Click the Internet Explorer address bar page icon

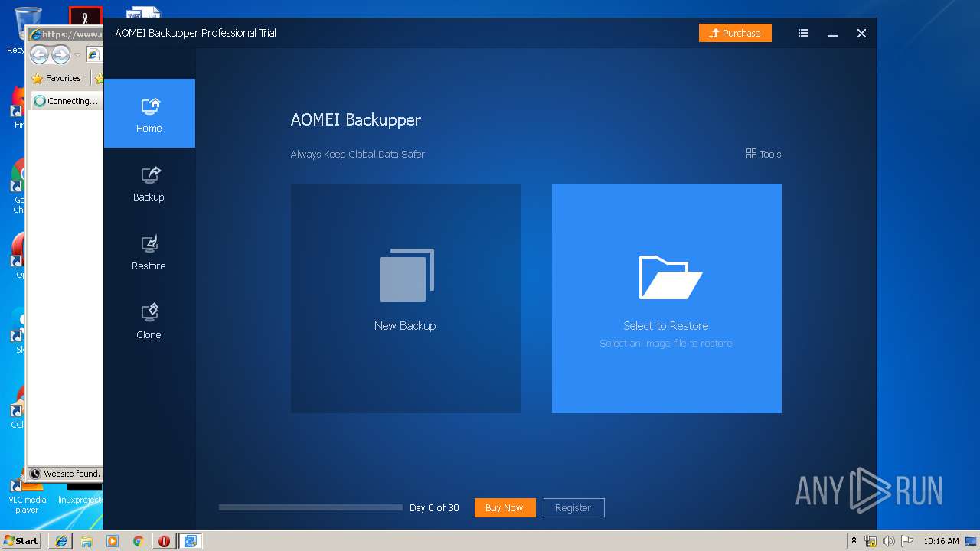coord(93,54)
